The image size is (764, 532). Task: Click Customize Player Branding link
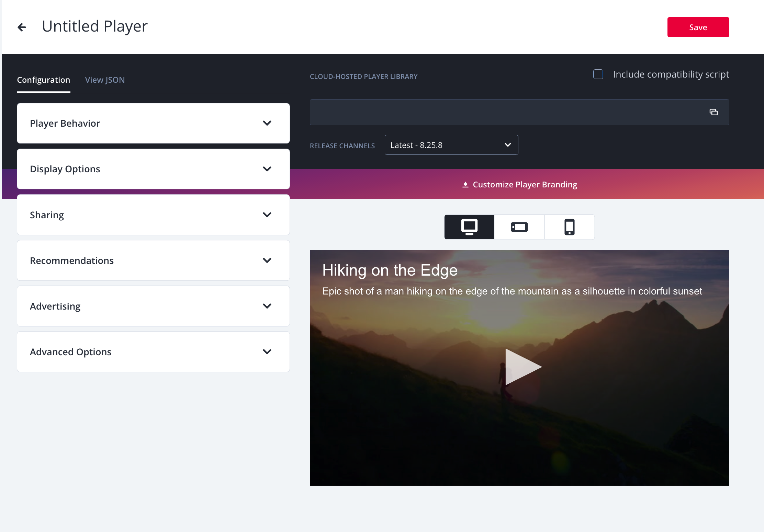[525, 185]
